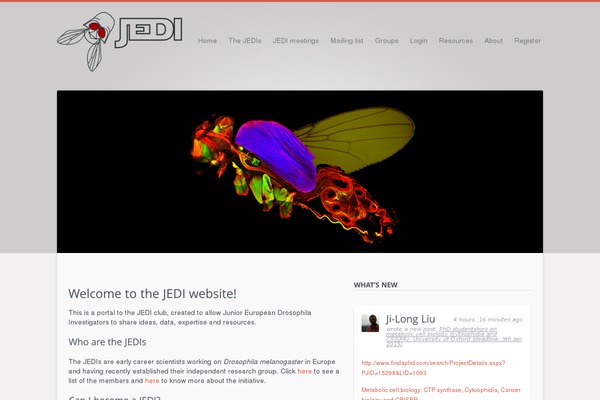Select Mailing list in navigation
Image resolution: width=600 pixels, height=400 pixels.
(x=347, y=41)
